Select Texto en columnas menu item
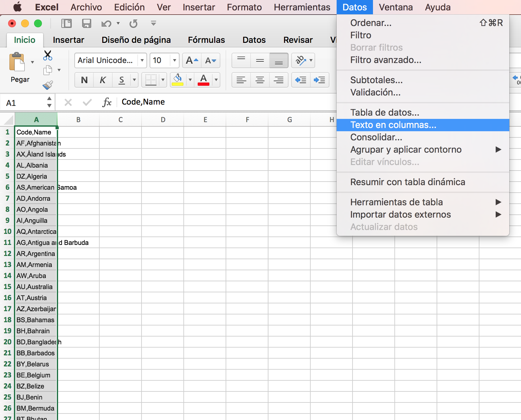 pos(423,125)
